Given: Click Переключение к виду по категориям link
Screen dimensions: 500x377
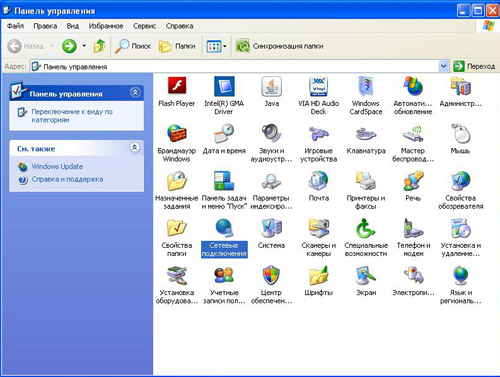Looking at the screenshot, I should (72, 116).
